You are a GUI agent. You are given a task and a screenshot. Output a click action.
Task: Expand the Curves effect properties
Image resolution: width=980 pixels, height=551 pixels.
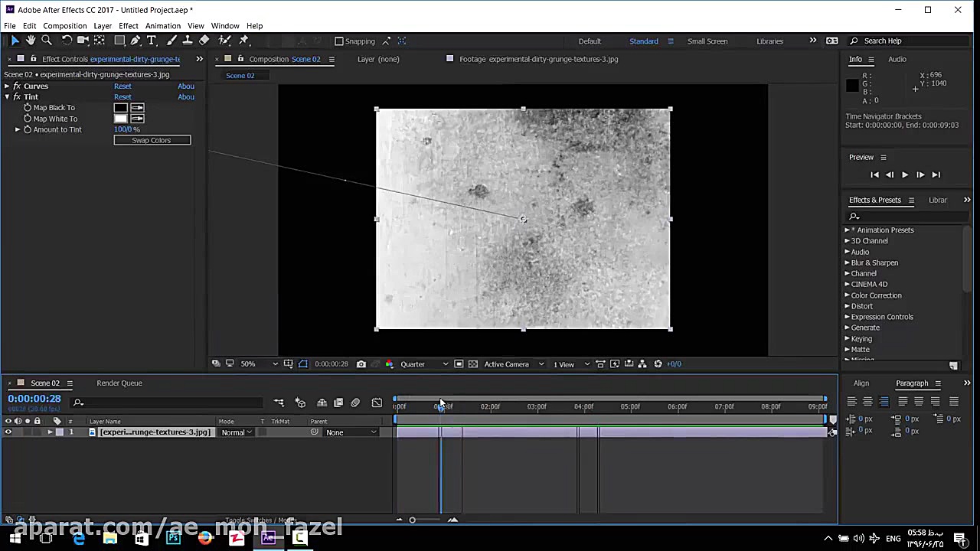pos(7,86)
